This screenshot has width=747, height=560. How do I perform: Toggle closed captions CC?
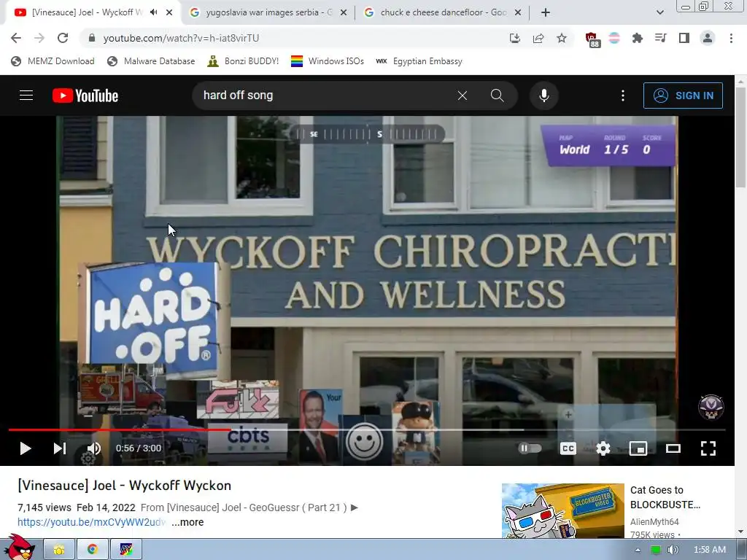(x=568, y=448)
